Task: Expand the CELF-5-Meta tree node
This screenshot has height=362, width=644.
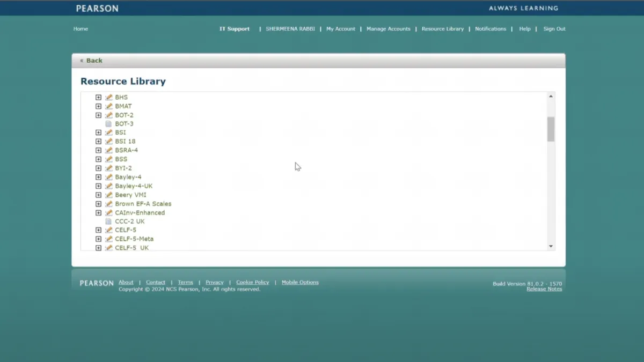Action: (98, 239)
